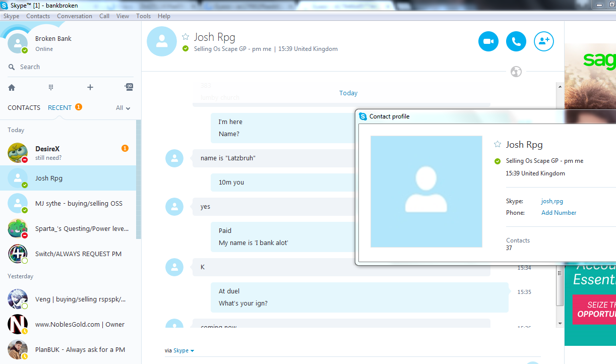Click the search magnifier icon
This screenshot has height=364, width=616.
point(12,67)
